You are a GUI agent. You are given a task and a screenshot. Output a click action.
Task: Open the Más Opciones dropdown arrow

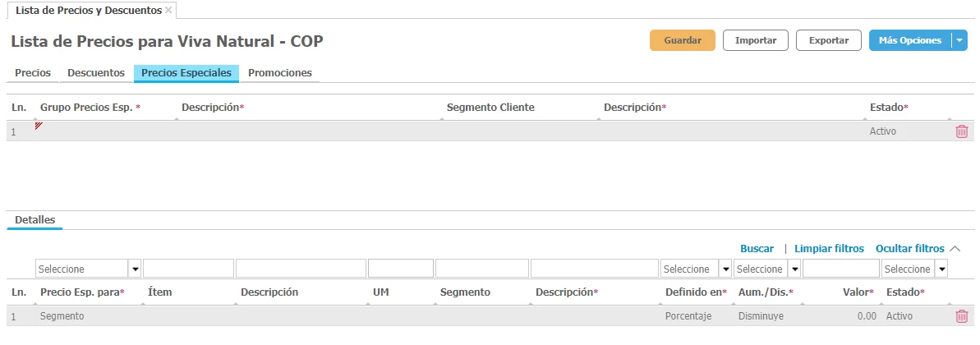959,40
